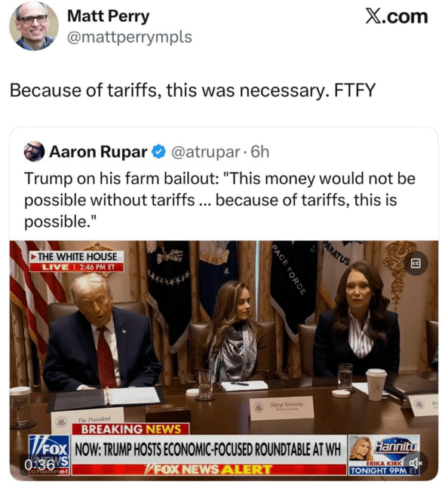Click the Matt Perry display name

108,16
